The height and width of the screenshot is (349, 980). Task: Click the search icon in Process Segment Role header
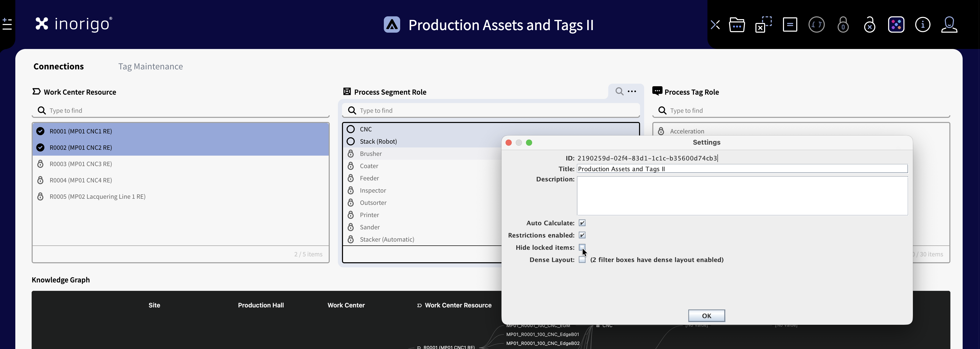pos(619,91)
